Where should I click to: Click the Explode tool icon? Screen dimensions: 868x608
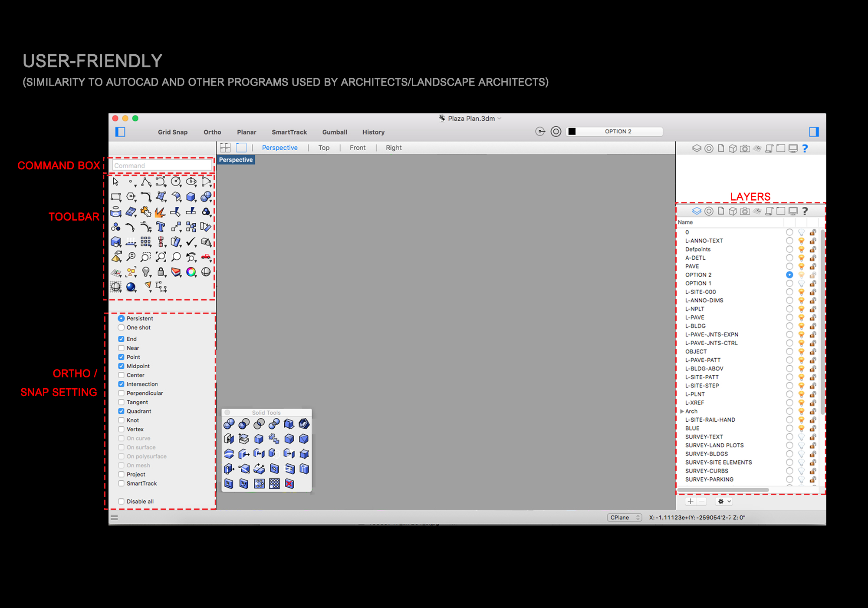(160, 212)
